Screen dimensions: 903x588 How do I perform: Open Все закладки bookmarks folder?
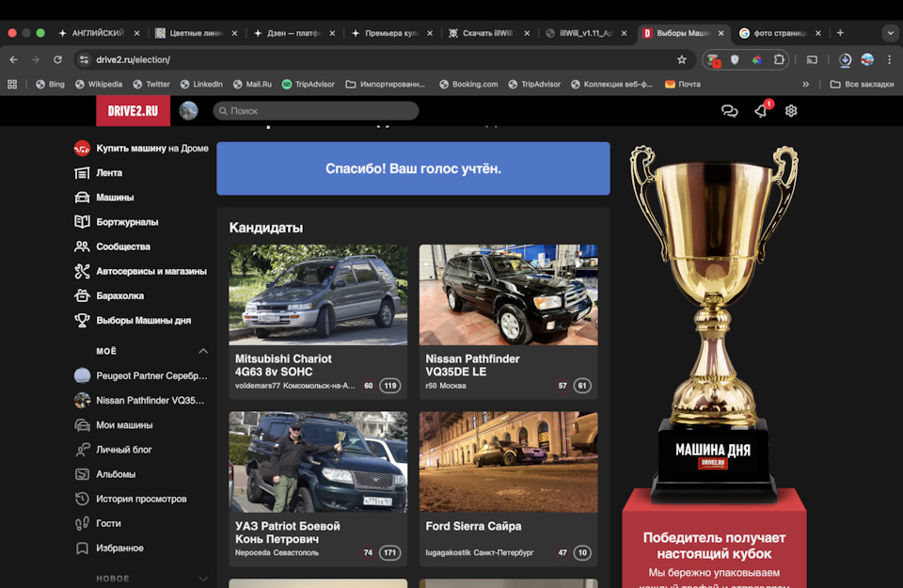[x=863, y=84]
